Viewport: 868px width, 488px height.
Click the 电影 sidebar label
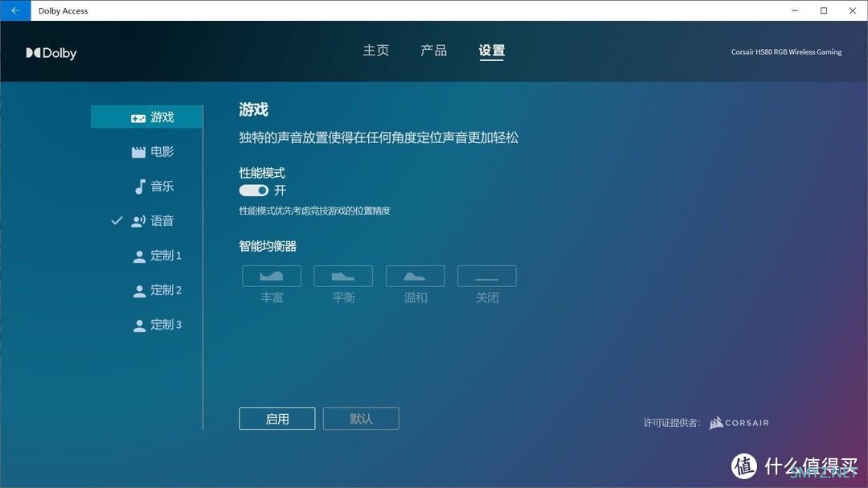[x=162, y=152]
